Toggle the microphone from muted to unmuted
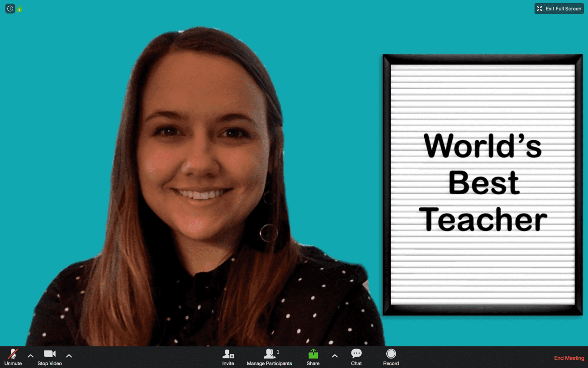The width and height of the screenshot is (588, 368). (13, 354)
